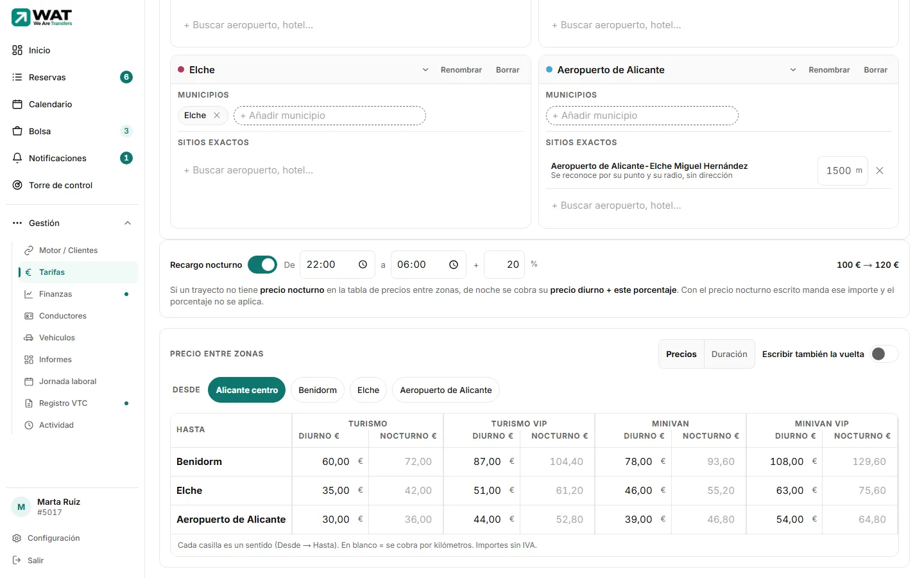Rename the Elche zone
The height and width of the screenshot is (578, 924).
tap(461, 70)
